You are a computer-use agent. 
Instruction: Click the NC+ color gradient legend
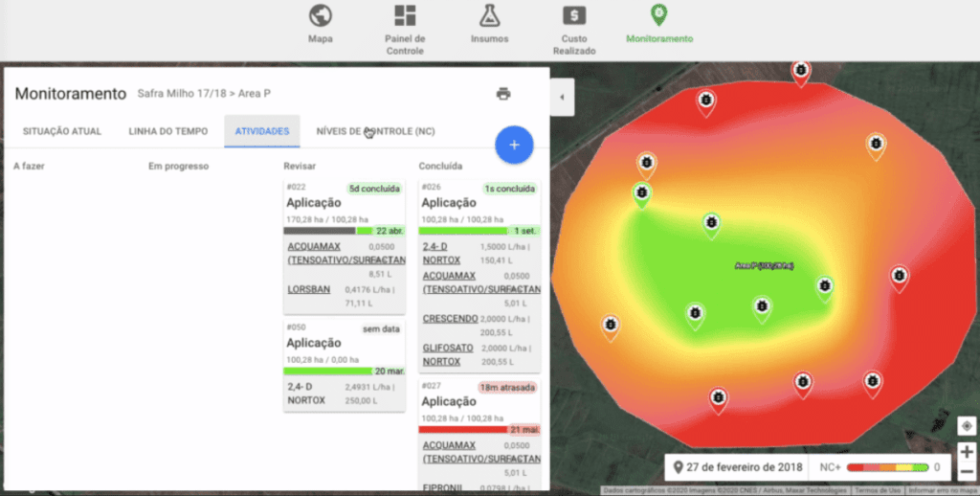point(887,467)
